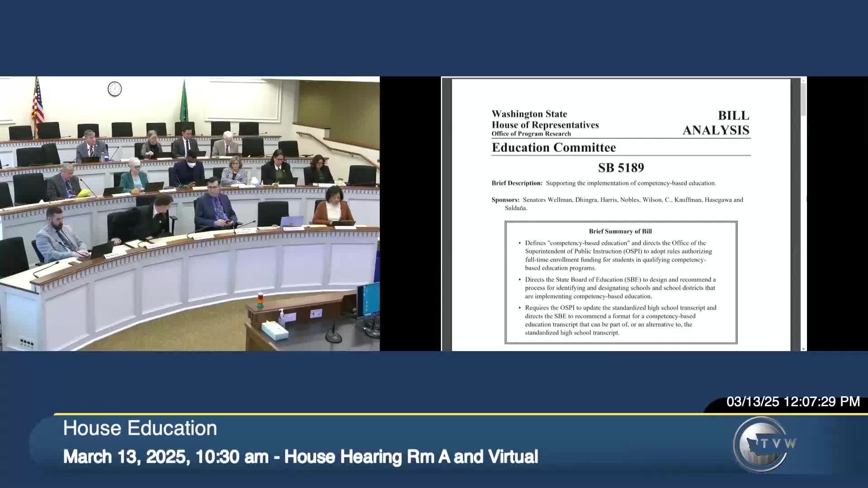Click the House Education title text
Image resolution: width=868 pixels, height=488 pixels.
pos(140,428)
